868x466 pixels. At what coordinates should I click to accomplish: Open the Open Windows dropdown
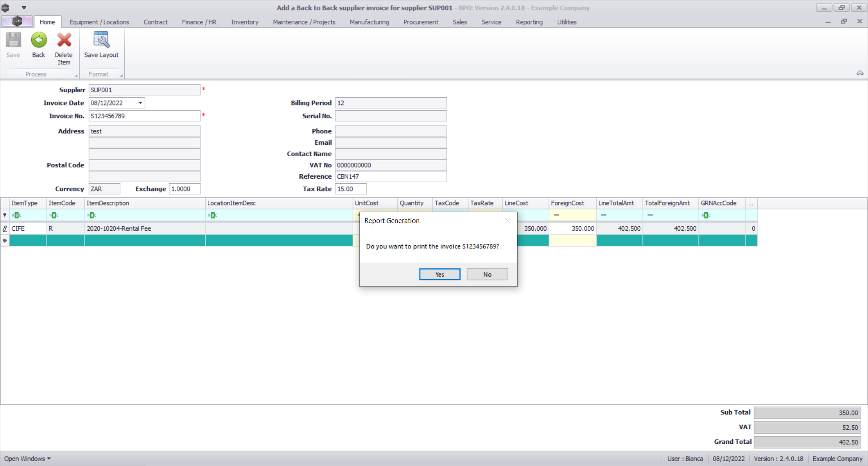(27, 459)
